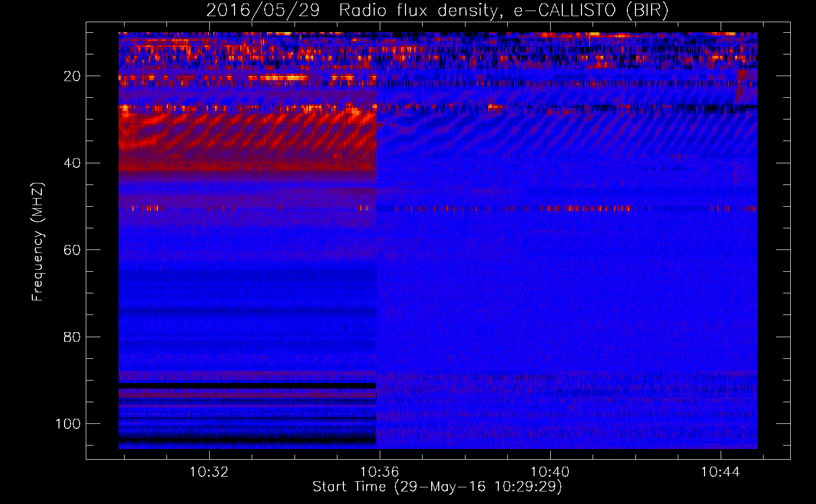
Task: Click the '20' frequency tick label
Action: pyautogui.click(x=72, y=76)
